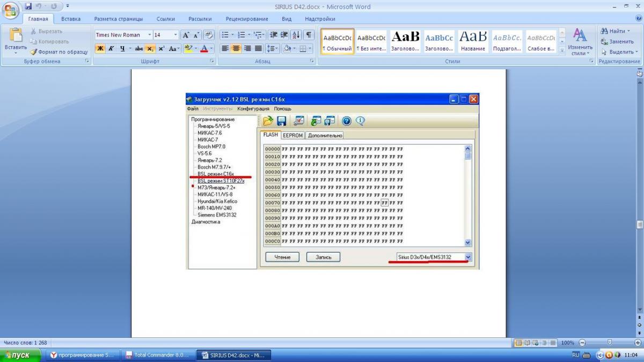Toggle underline (Ч) formatting
This screenshot has width=644, height=362.
[x=122, y=49]
